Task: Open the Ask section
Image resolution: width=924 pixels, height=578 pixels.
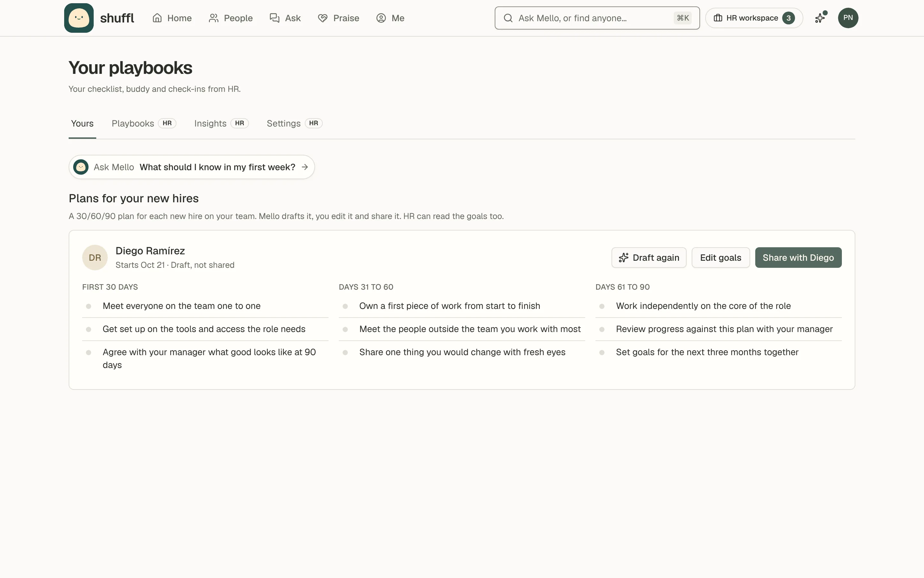Action: click(x=285, y=18)
